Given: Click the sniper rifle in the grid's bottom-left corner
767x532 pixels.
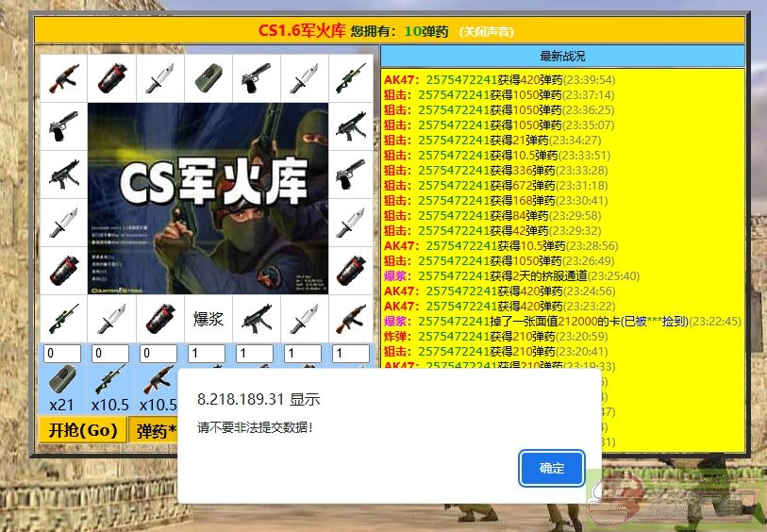Looking at the screenshot, I should [63, 319].
